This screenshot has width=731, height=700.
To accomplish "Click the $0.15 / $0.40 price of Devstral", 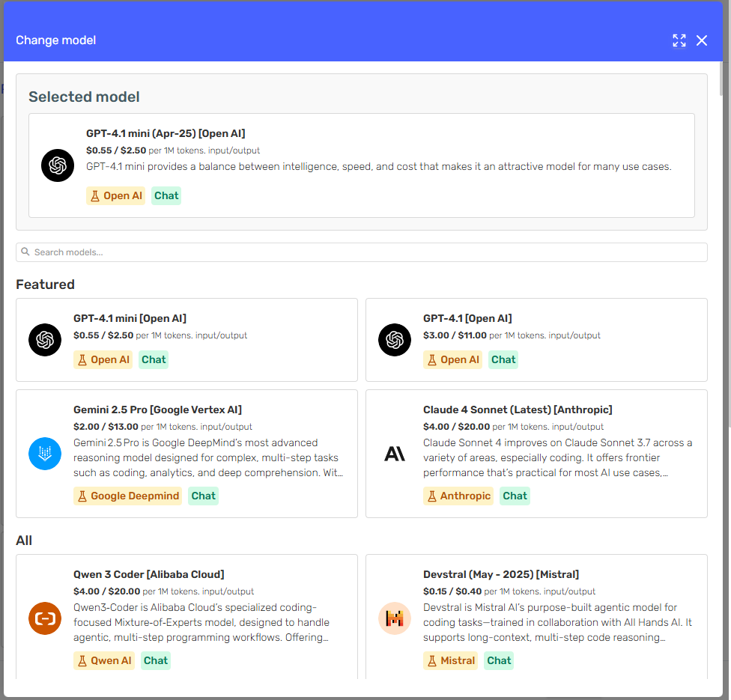I will 452,591.
